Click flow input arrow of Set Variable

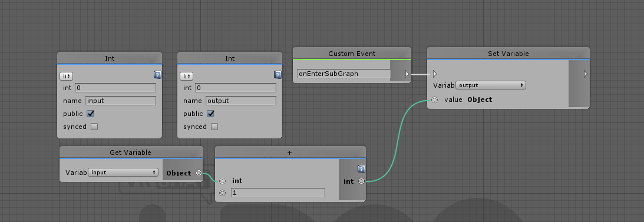(x=435, y=74)
